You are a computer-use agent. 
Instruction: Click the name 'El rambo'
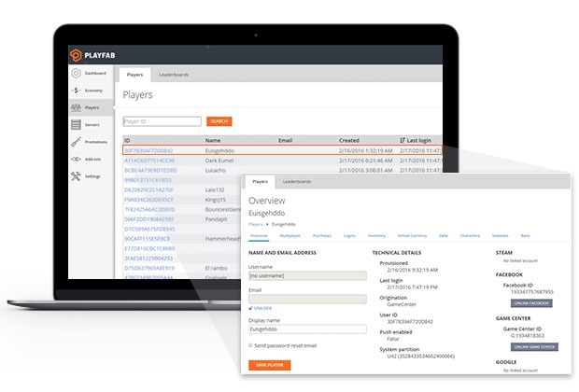(x=216, y=268)
